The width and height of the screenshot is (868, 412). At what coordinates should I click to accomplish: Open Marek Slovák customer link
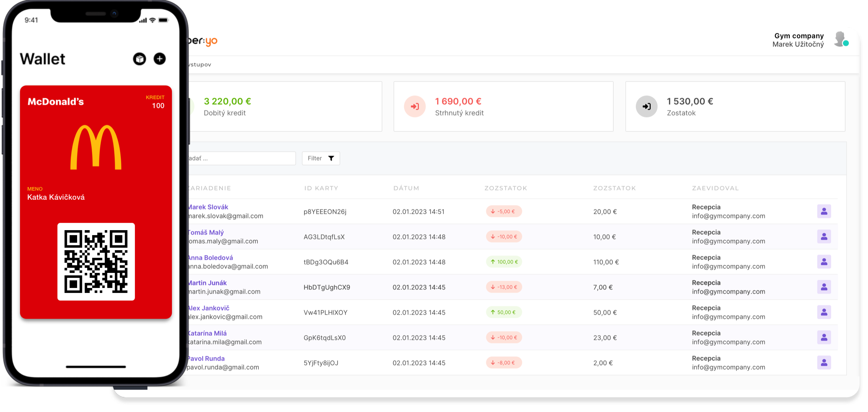[x=208, y=207]
